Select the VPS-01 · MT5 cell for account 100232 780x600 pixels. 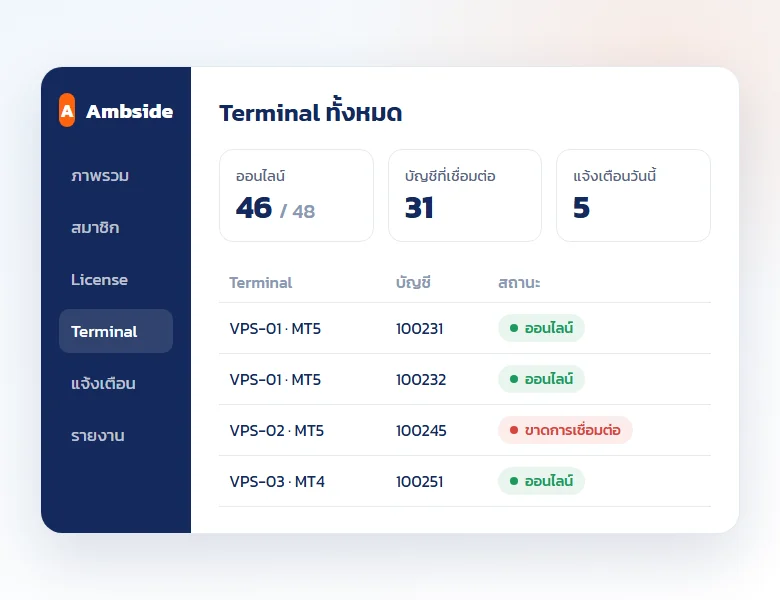pyautogui.click(x=275, y=380)
